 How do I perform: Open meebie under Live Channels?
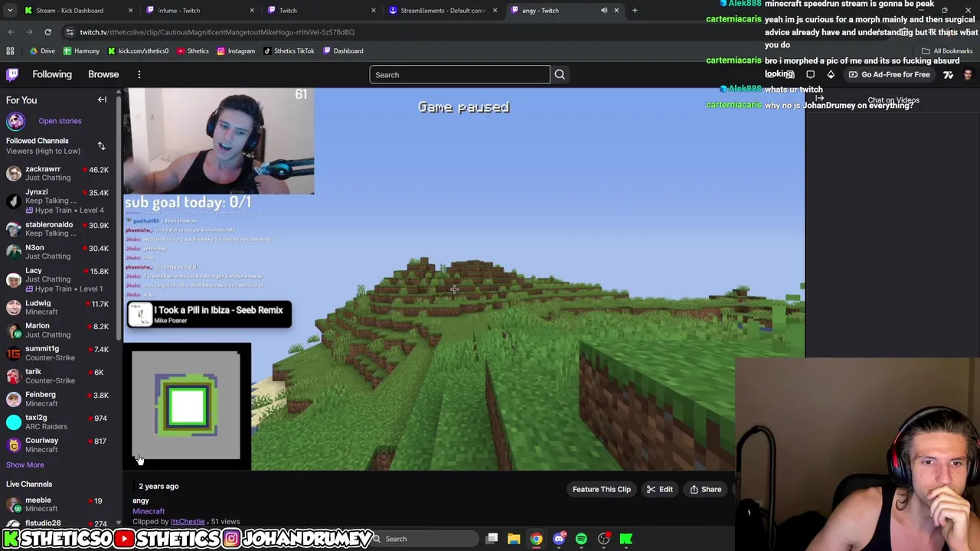(57, 504)
